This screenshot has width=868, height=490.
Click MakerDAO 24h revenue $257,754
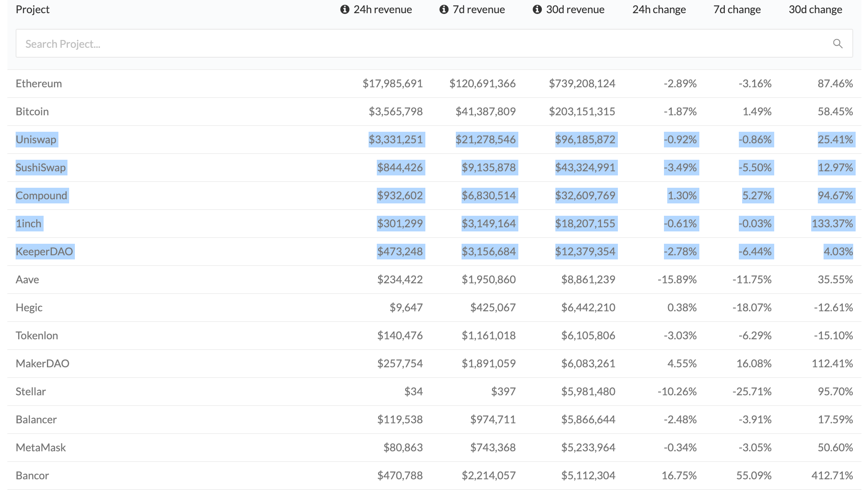point(400,364)
